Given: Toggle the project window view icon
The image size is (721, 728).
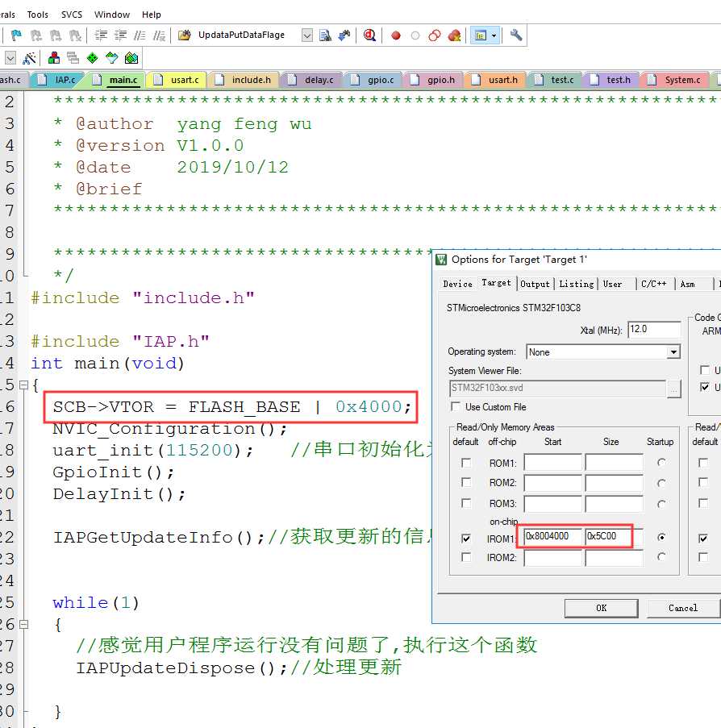Looking at the screenshot, I should [481, 35].
